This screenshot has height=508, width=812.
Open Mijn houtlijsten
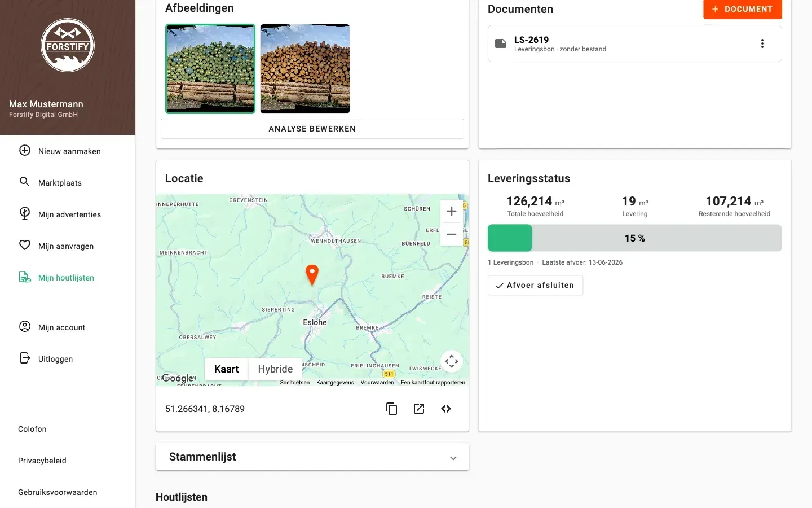pos(68,278)
